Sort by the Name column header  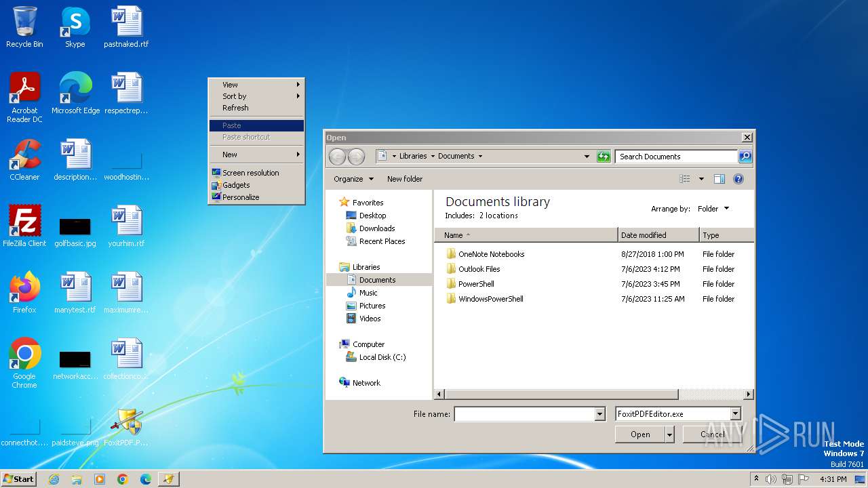pyautogui.click(x=526, y=235)
